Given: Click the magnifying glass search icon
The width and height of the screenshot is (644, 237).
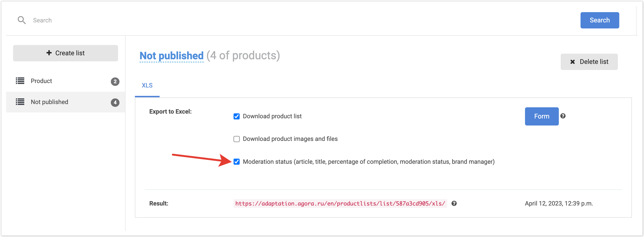Looking at the screenshot, I should pyautogui.click(x=22, y=20).
